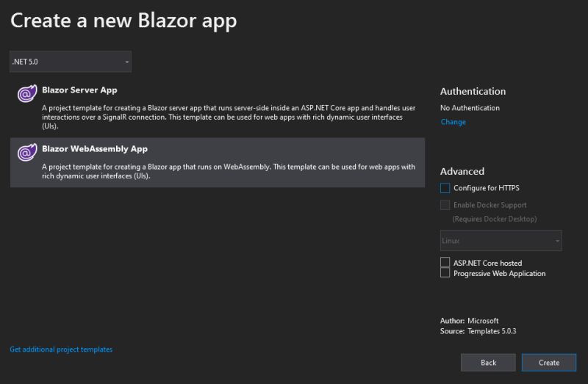The image size is (588, 384).
Task: Click the Requires Docker Desktop note
Action: (x=494, y=219)
